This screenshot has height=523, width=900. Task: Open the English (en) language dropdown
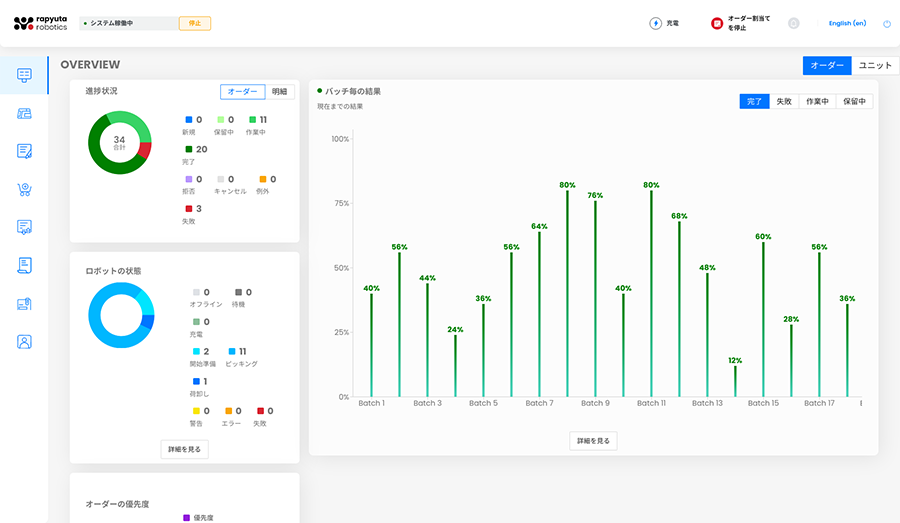click(847, 23)
